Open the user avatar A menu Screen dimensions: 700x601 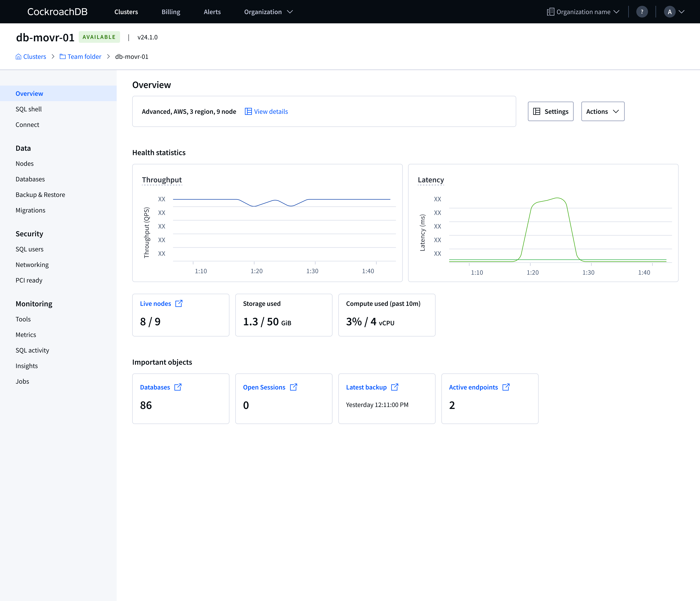click(x=670, y=12)
